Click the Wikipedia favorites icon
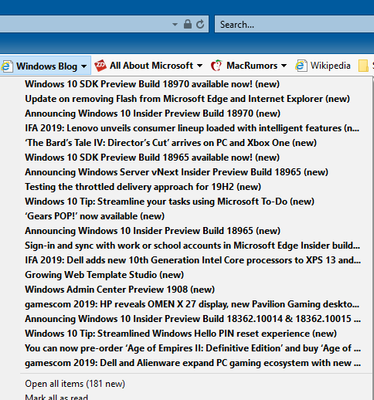 301,66
